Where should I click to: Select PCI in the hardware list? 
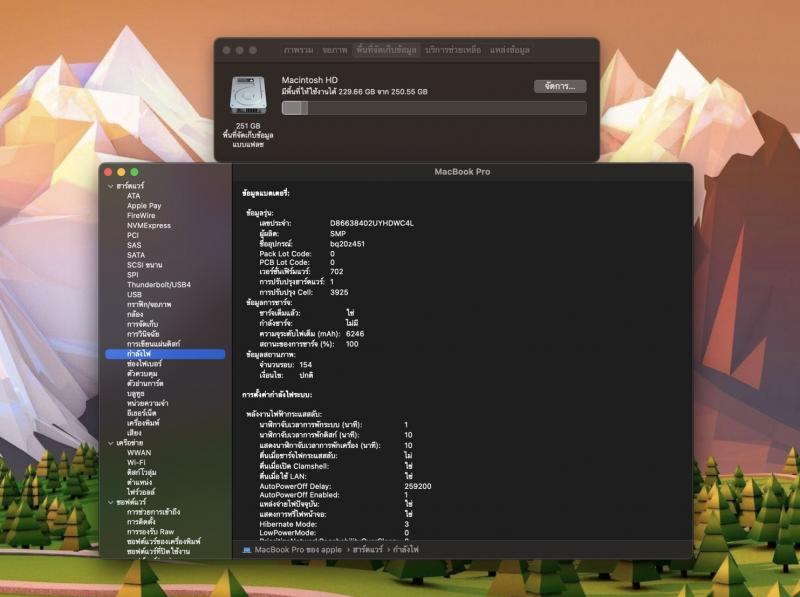[x=133, y=235]
